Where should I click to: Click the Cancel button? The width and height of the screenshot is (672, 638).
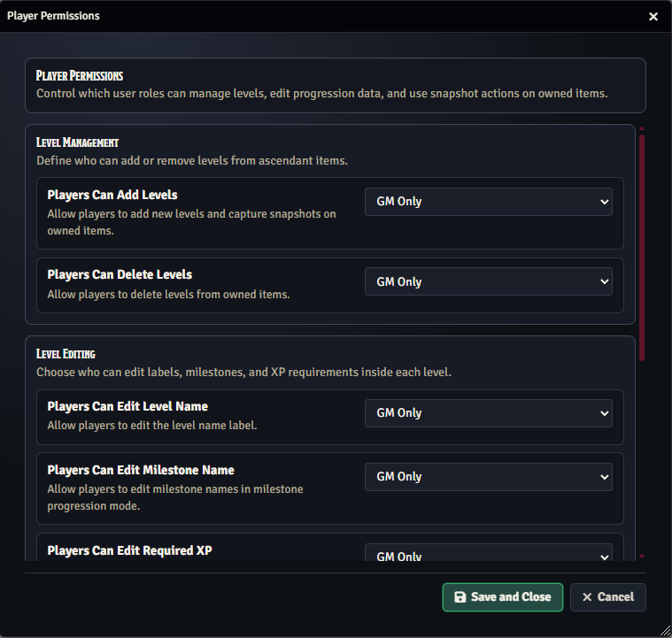pos(607,597)
